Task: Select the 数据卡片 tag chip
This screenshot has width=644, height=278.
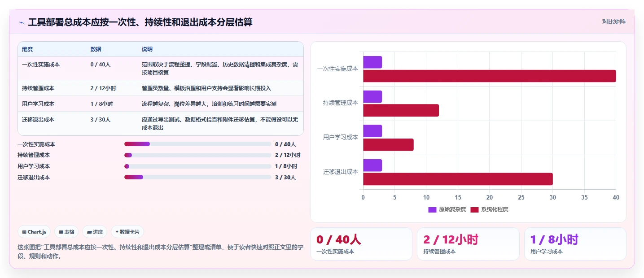Action: [x=127, y=232]
